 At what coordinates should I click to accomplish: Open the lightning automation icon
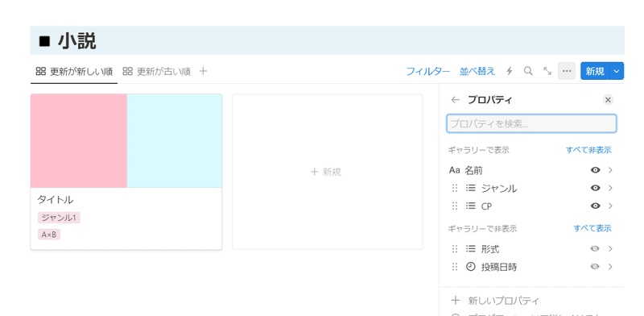(510, 71)
